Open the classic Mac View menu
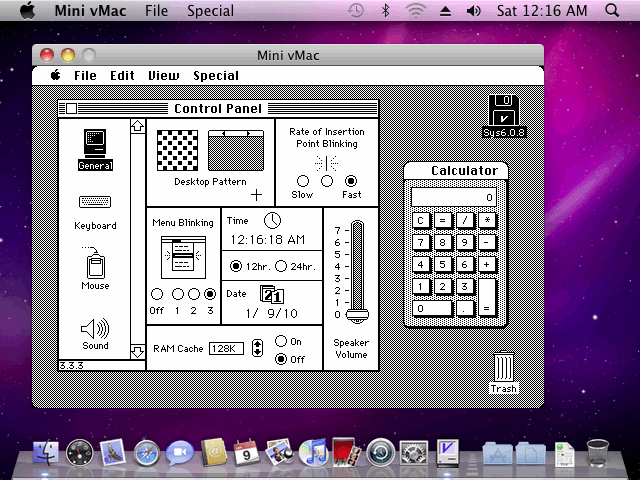This screenshot has height=480, width=640. pos(164,75)
